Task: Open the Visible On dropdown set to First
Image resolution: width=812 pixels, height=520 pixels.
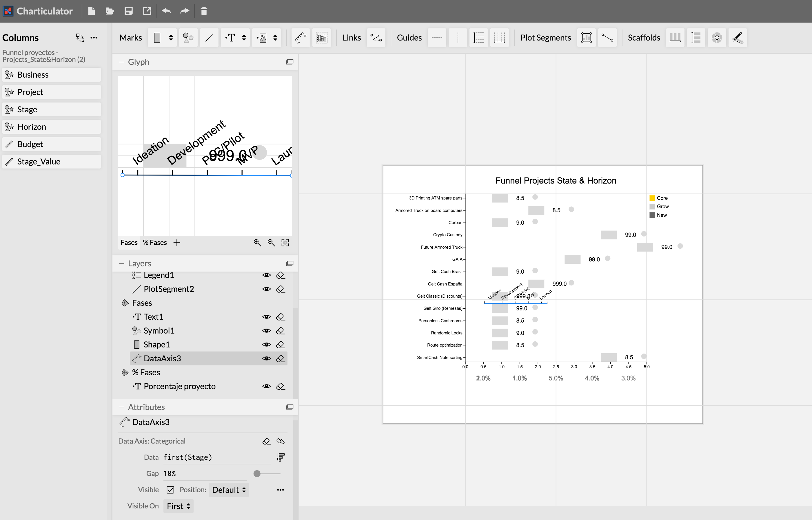Action: point(178,506)
